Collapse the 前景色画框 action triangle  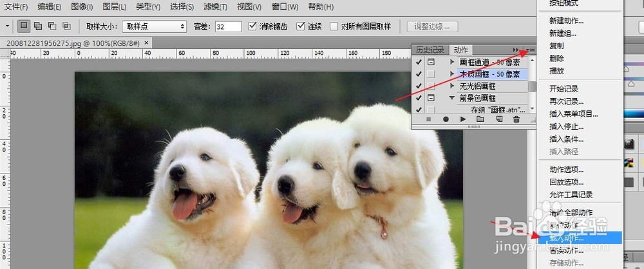452,98
